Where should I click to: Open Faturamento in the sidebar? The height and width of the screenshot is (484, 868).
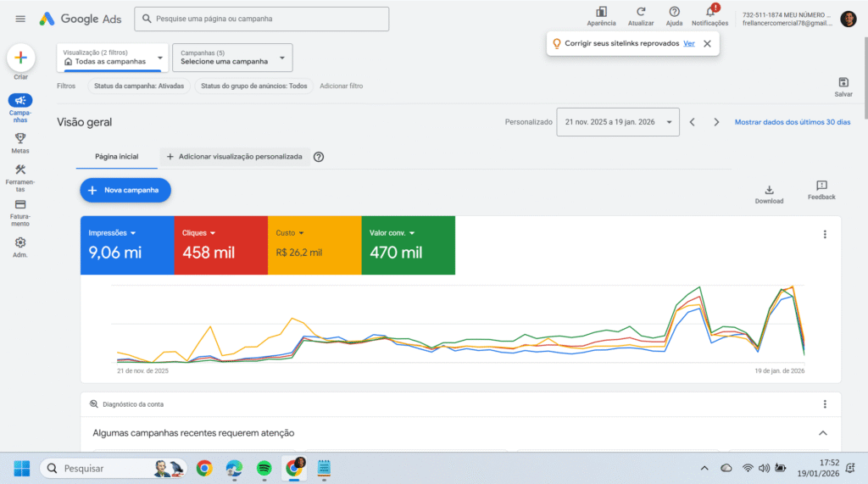20,204
